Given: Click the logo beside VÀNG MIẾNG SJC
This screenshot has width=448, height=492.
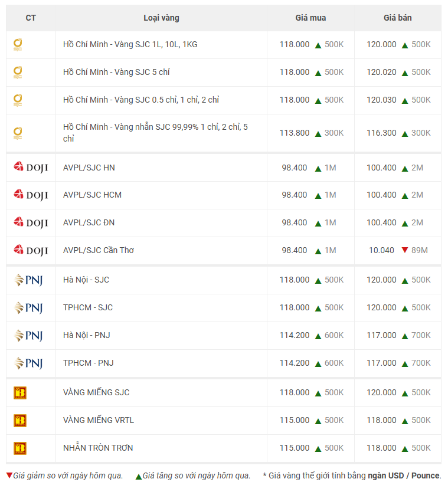Looking at the screenshot, I should click(20, 392).
